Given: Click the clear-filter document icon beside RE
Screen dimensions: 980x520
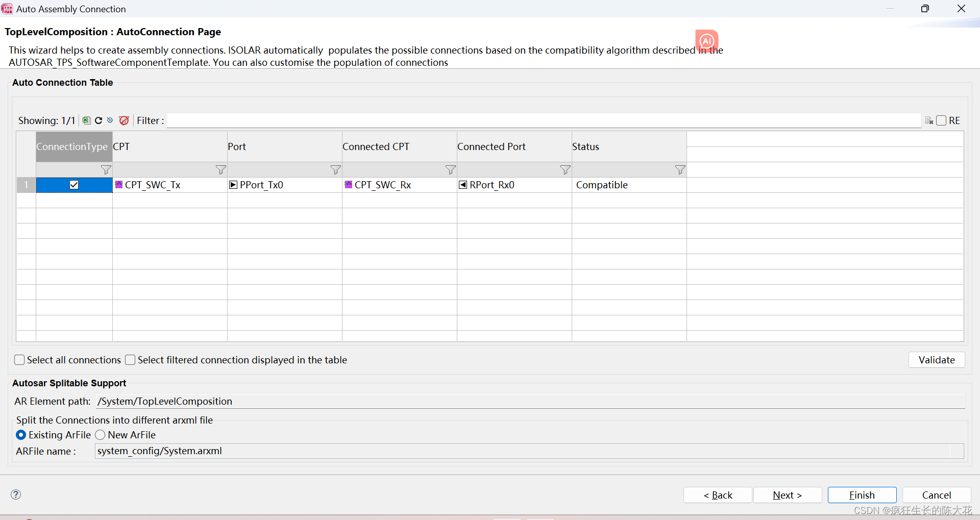Looking at the screenshot, I should click(x=929, y=120).
